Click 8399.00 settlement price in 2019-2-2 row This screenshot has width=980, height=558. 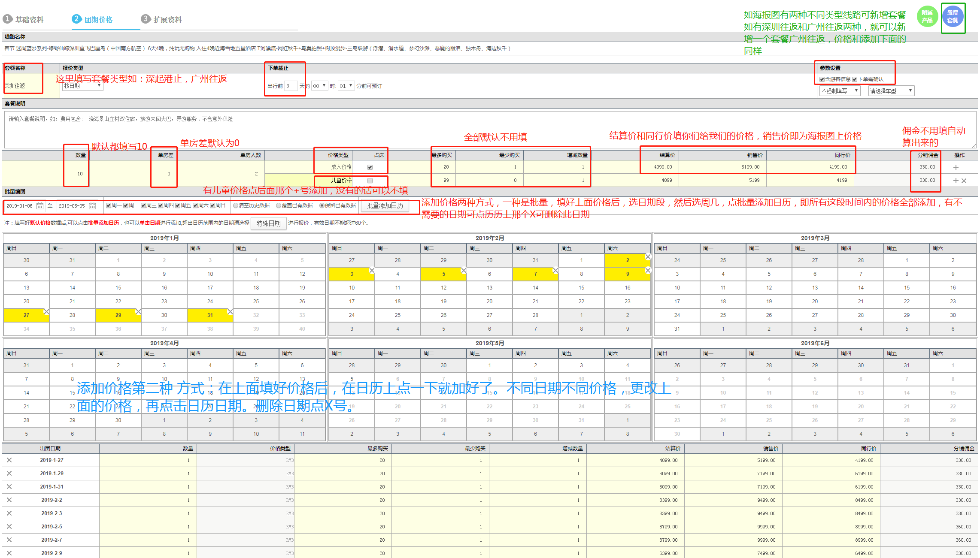tap(635, 500)
